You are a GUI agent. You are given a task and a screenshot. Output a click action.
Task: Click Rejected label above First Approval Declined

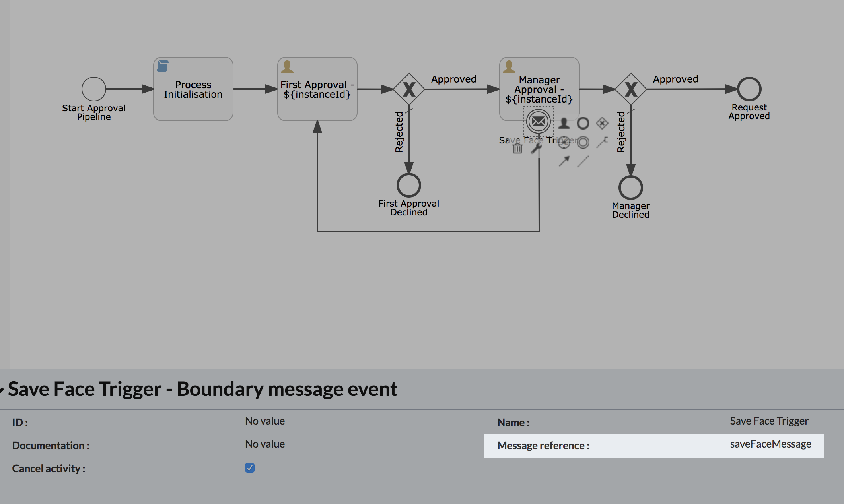(399, 132)
